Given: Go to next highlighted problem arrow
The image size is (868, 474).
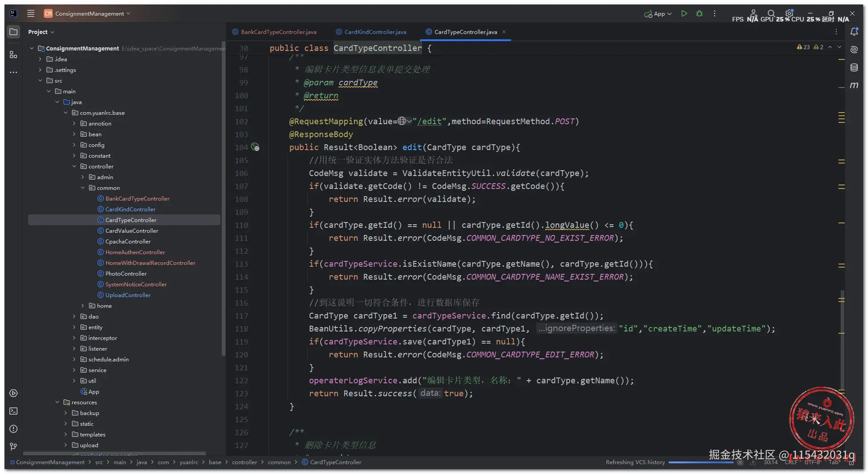Looking at the screenshot, I should [839, 47].
